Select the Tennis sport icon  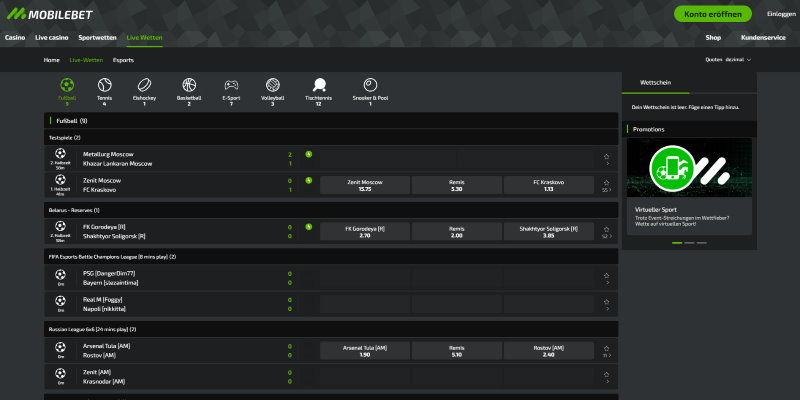click(x=105, y=85)
